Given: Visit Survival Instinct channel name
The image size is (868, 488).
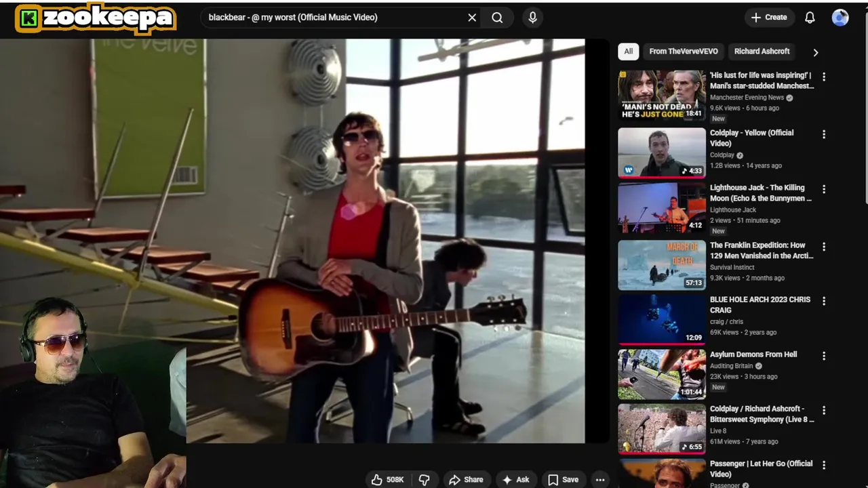Looking at the screenshot, I should [732, 267].
